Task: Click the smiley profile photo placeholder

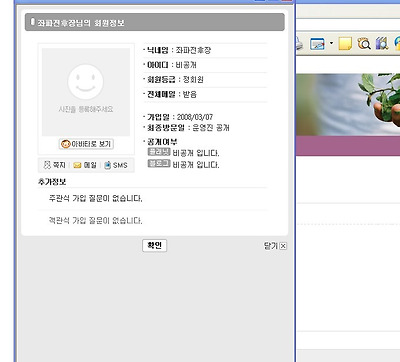Action: (86, 92)
